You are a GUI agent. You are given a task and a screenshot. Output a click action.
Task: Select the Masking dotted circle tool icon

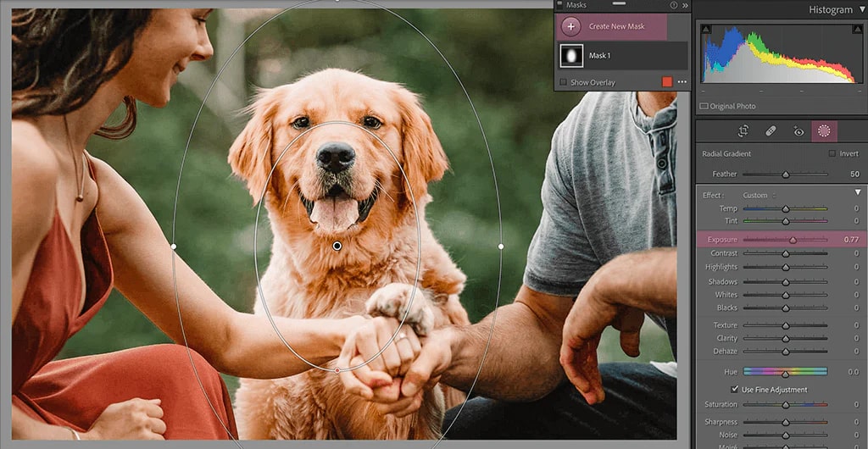click(824, 131)
